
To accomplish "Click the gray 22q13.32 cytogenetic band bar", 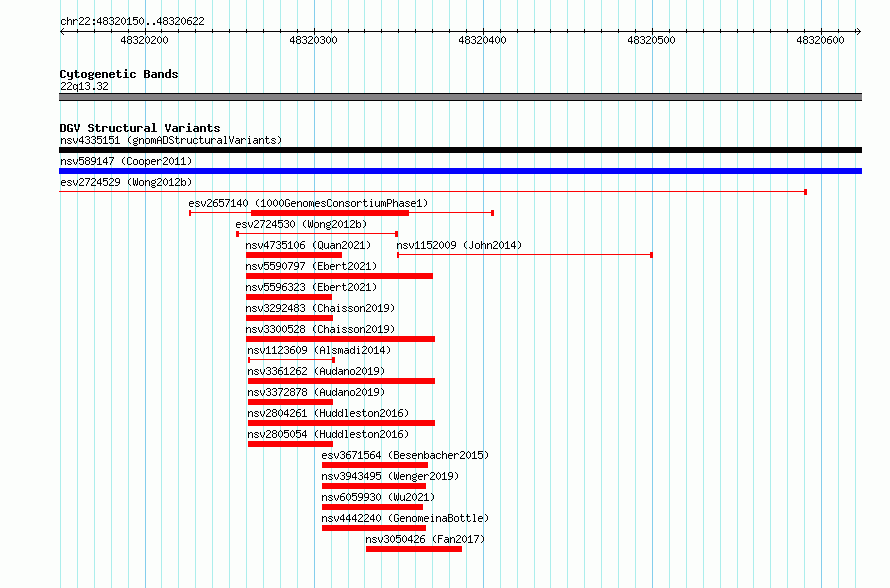I will [x=460, y=97].
